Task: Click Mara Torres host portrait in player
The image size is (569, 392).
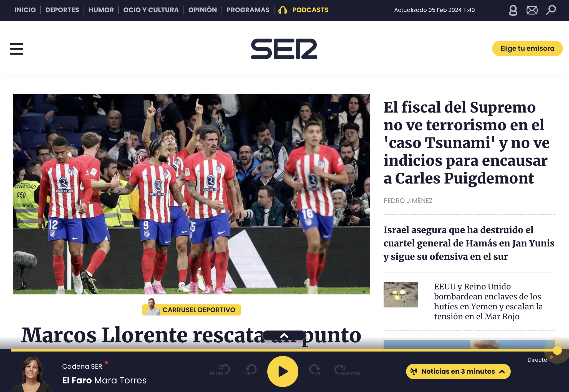Action: [32, 374]
